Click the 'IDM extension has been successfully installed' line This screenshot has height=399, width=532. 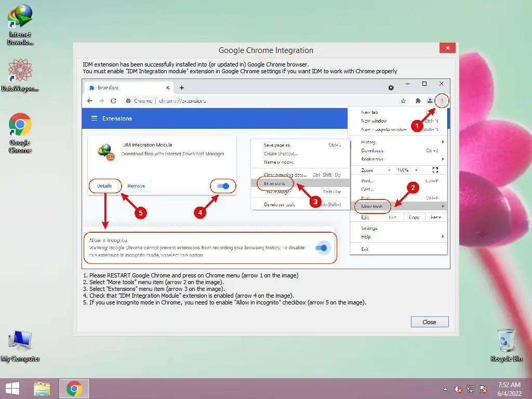196,64
